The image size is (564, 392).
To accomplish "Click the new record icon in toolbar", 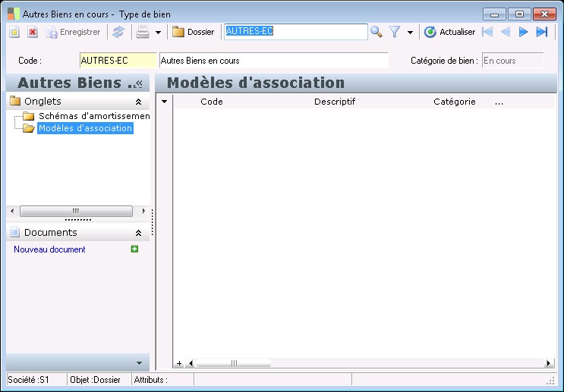I will (x=14, y=33).
